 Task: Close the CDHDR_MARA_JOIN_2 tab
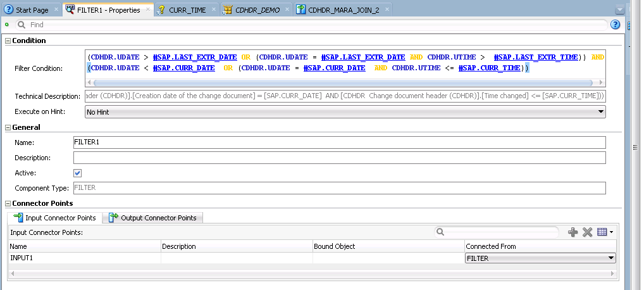[x=386, y=9]
